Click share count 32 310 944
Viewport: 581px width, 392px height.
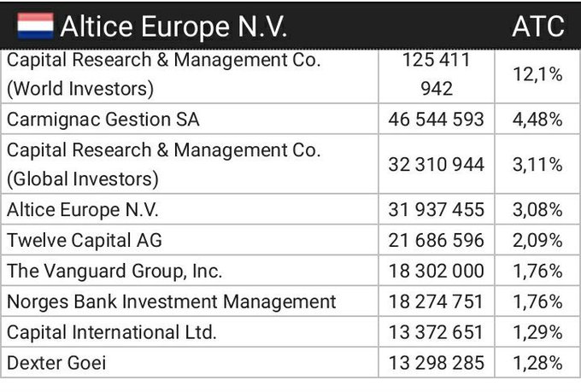pos(436,164)
